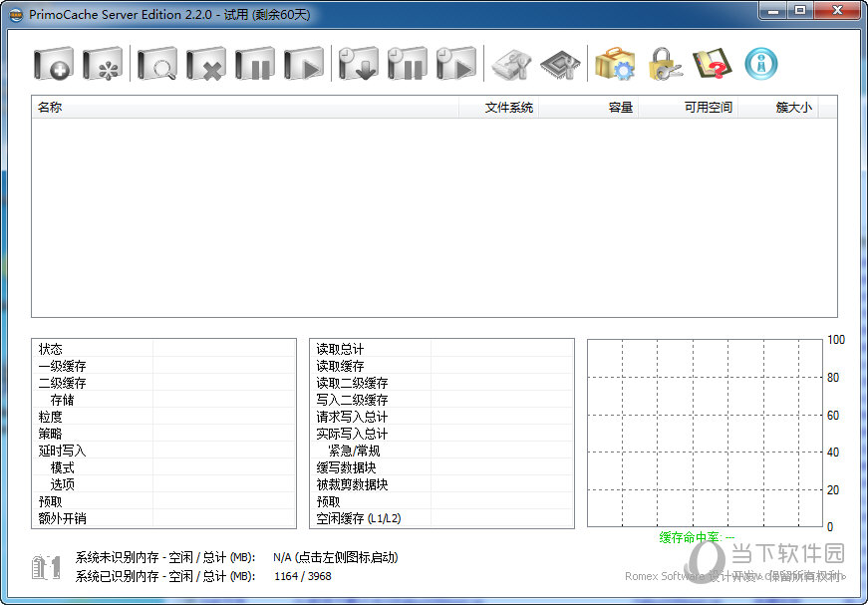Click the PrimoCache title bar app icon
Image resolution: width=868 pixels, height=605 pixels.
(x=16, y=14)
